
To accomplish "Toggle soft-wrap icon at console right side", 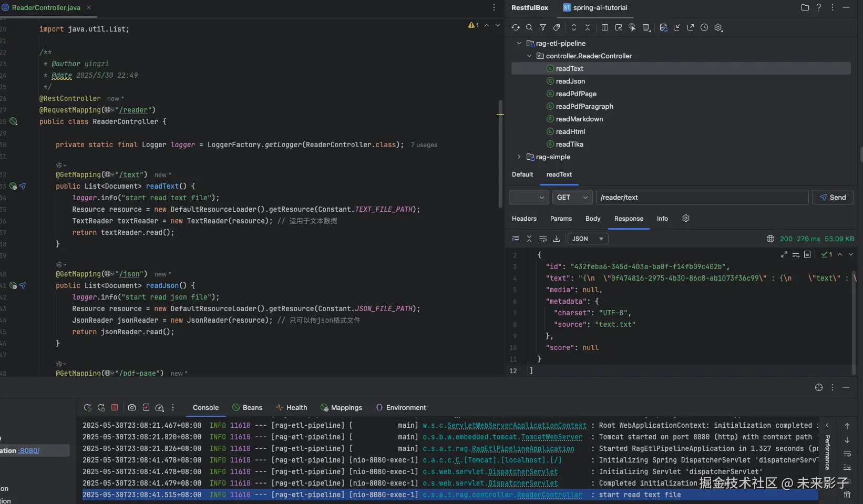I will click(847, 454).
